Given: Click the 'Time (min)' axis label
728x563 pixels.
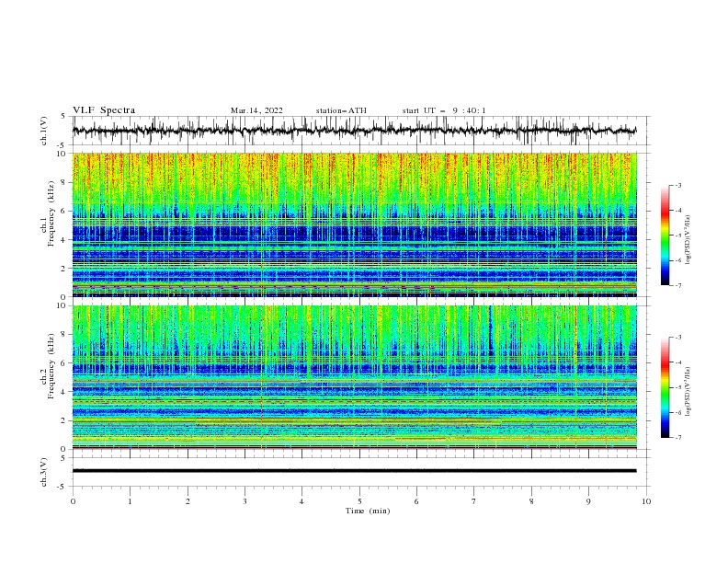Looking at the screenshot, I should coord(368,511).
